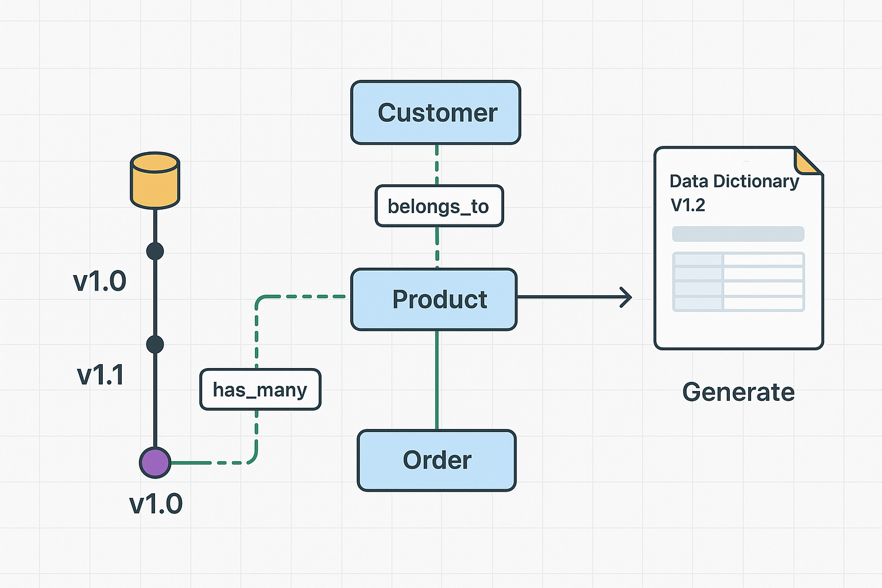Viewport: 882px width, 588px height.
Task: Click the first dark timeline node above v1.0
Action: point(155,251)
